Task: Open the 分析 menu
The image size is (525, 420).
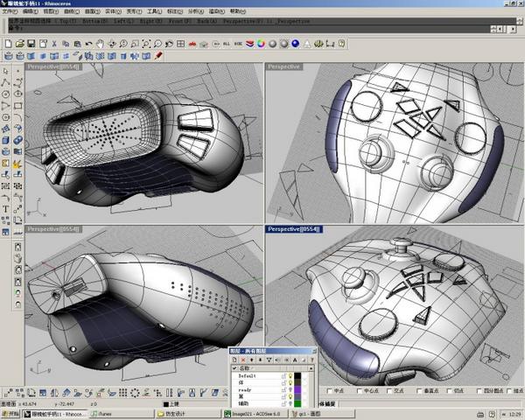Action: pos(196,11)
